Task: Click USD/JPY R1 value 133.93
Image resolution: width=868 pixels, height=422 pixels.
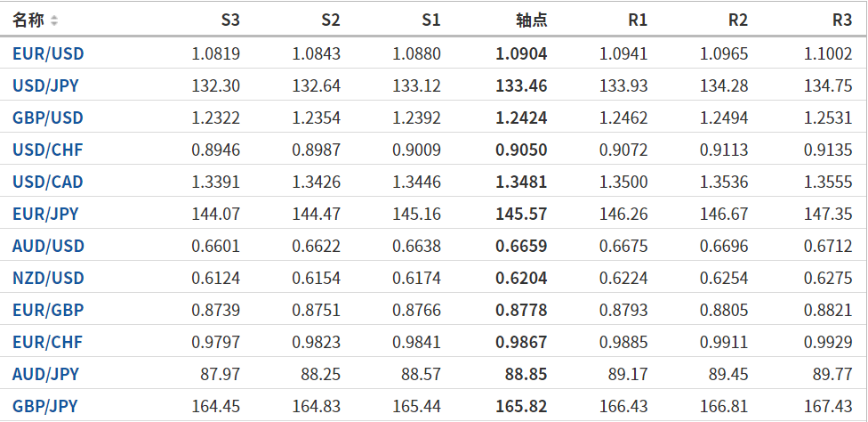Action: (623, 85)
